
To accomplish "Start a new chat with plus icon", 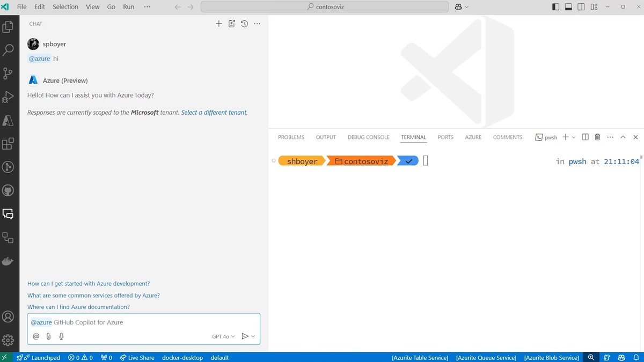I will coord(219,24).
